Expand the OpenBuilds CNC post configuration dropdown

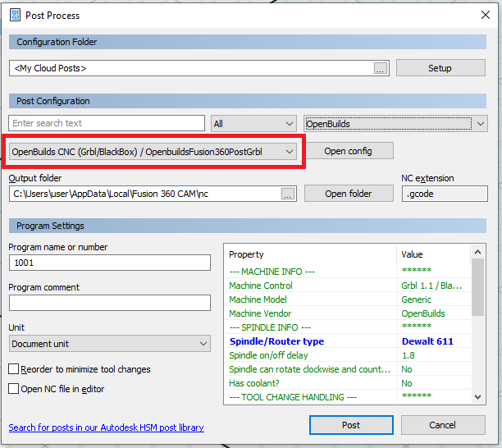click(x=153, y=152)
